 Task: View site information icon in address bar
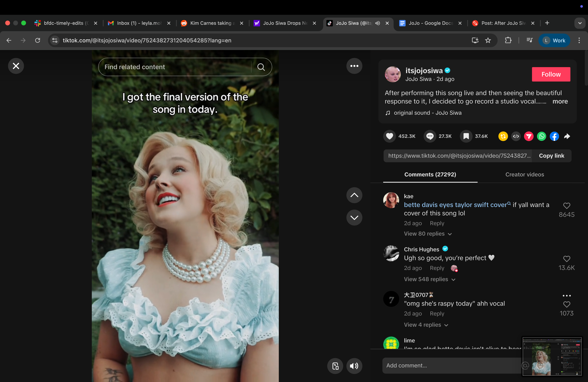(55, 40)
